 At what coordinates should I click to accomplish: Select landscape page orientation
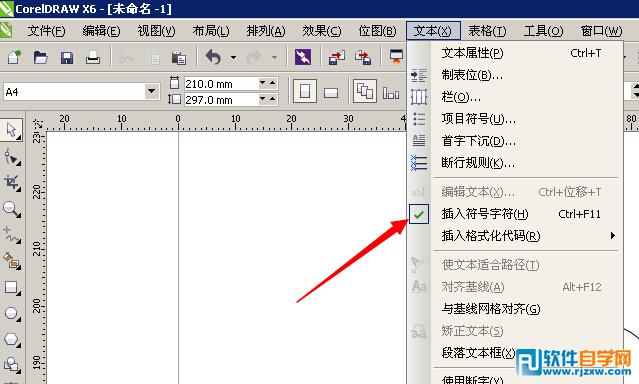[331, 93]
